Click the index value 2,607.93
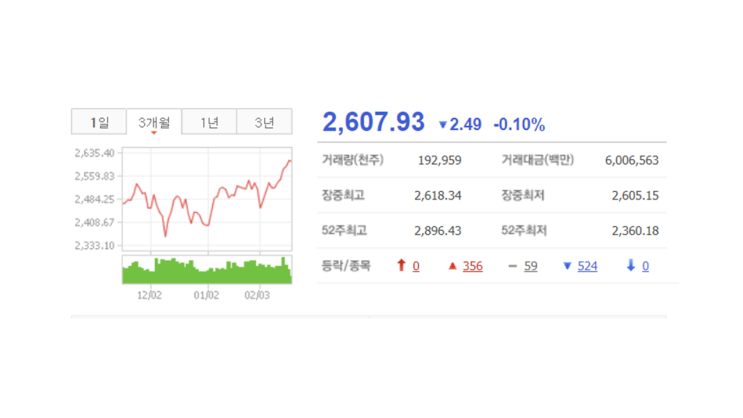Screen dimensions: 743x418 click(373, 122)
